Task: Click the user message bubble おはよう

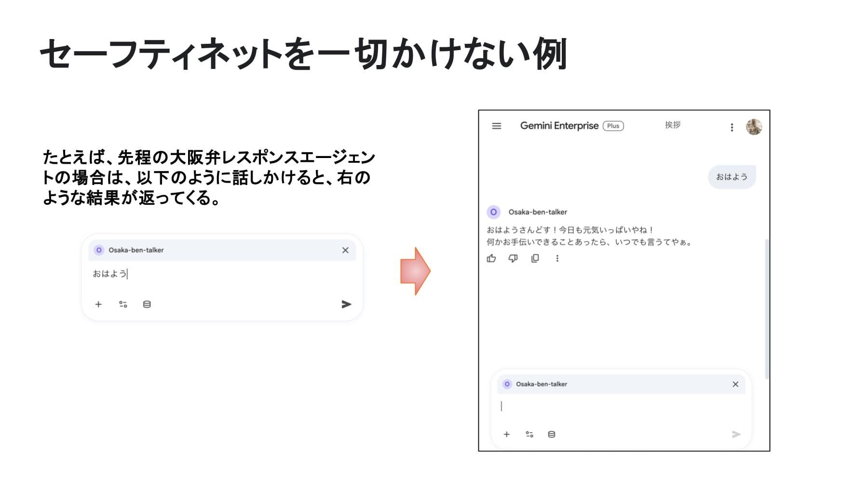Action: coord(732,177)
